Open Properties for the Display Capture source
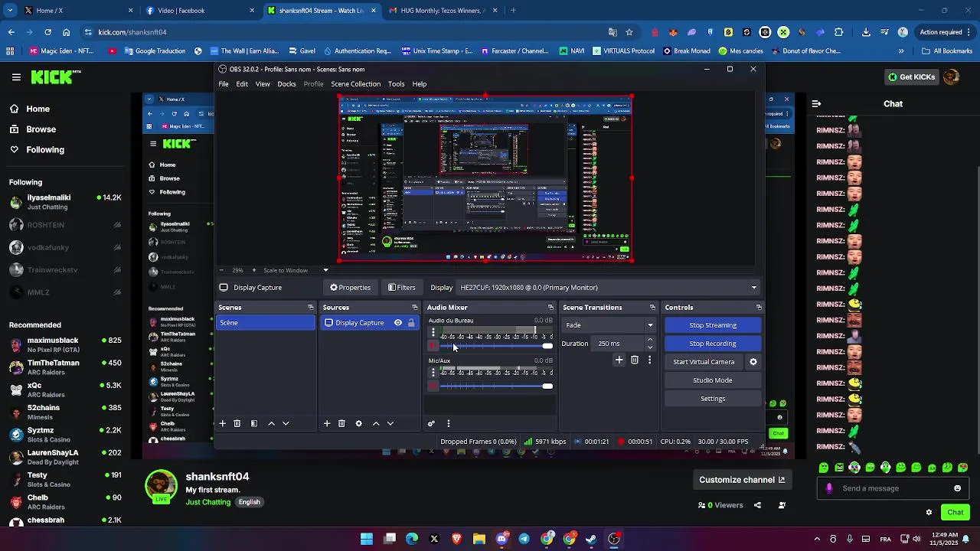 350,288
